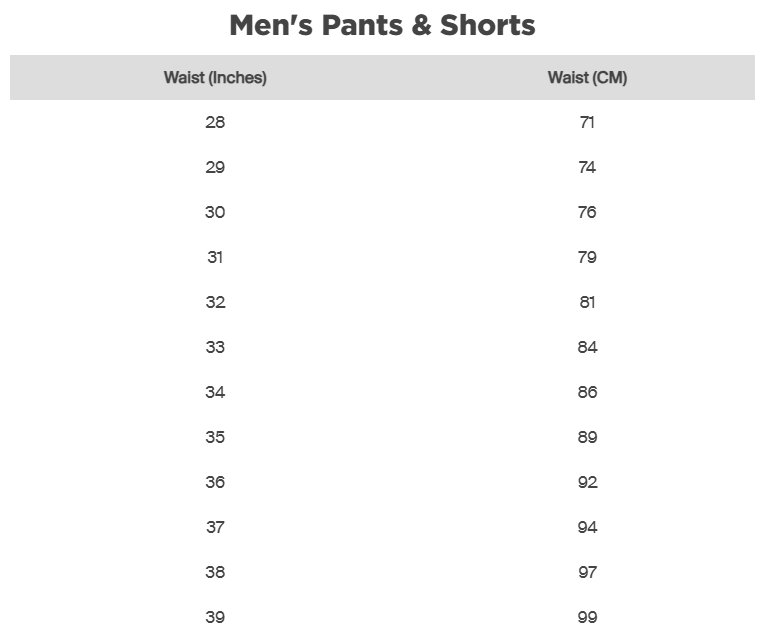
Task: Select the 28 inch waist cell
Action: [x=215, y=122]
